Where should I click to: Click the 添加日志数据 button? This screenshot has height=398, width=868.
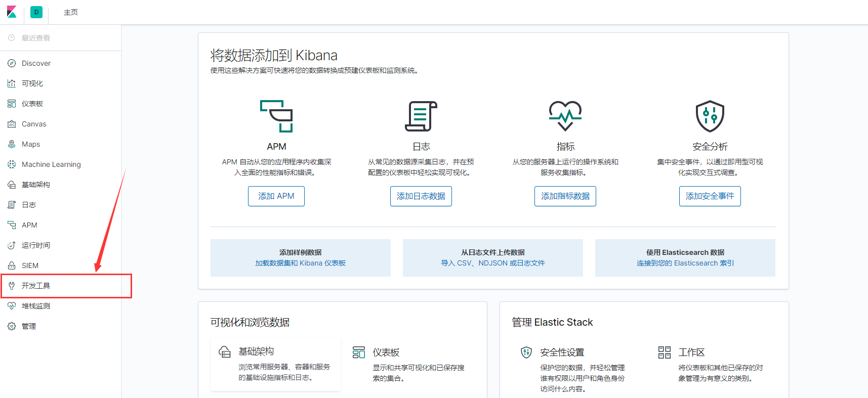[421, 196]
